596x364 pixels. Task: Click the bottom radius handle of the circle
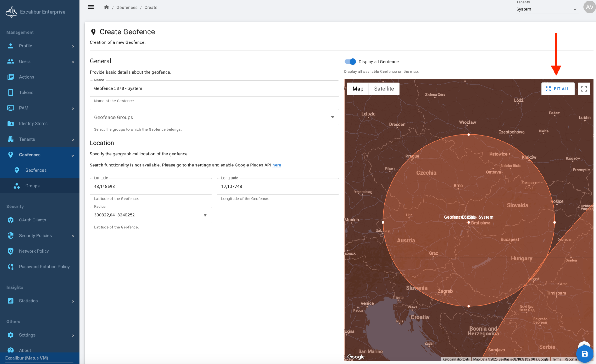tap(469, 306)
